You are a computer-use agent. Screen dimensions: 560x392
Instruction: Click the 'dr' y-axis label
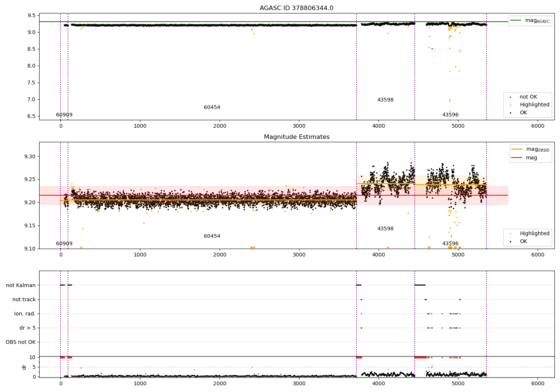(24, 367)
